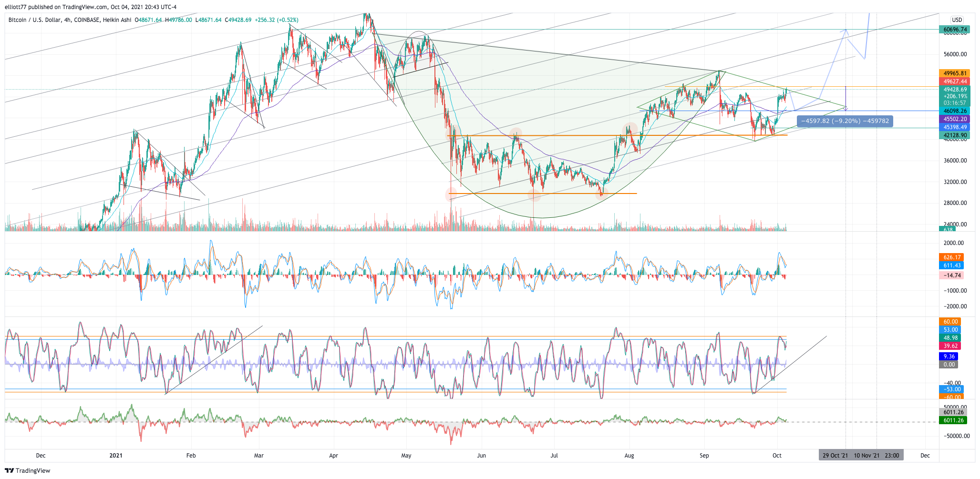Click the green 6011.26 indicator value label

click(953, 420)
